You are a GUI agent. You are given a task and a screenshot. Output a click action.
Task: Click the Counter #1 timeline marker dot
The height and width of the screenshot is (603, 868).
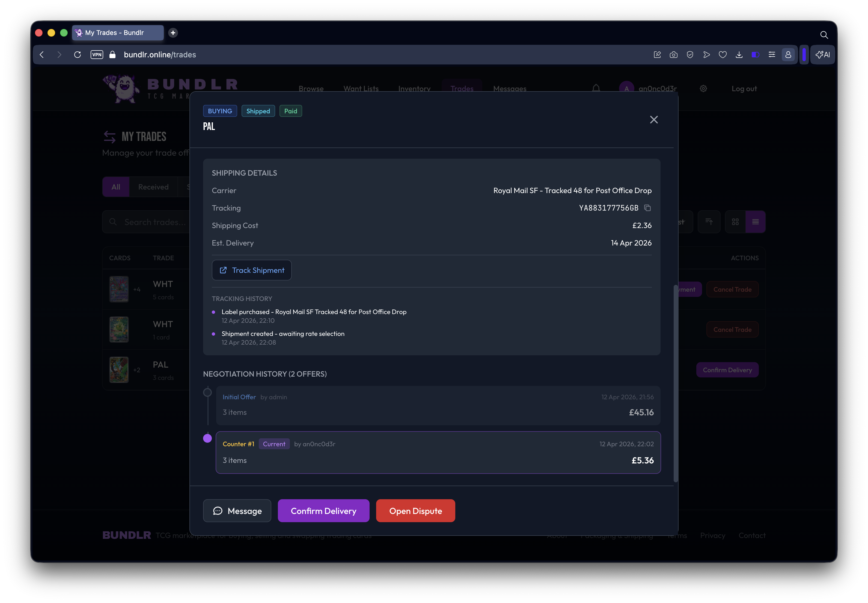pos(207,438)
